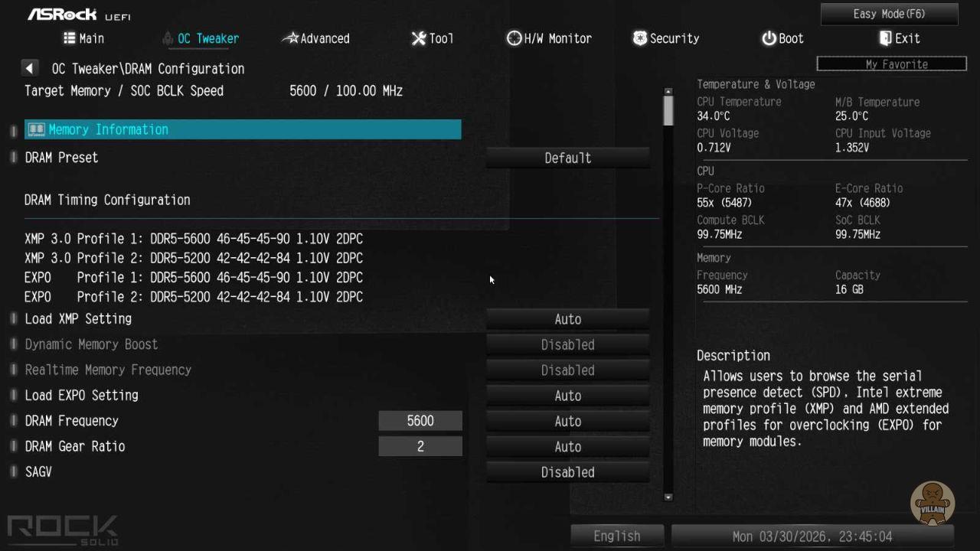Click the DRAM Frequency 5600 value field

point(420,421)
